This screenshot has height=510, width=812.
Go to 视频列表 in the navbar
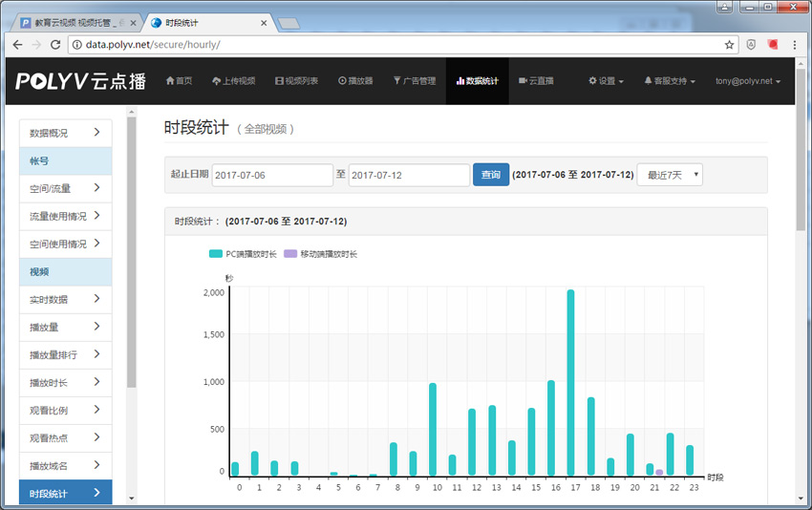(x=296, y=81)
